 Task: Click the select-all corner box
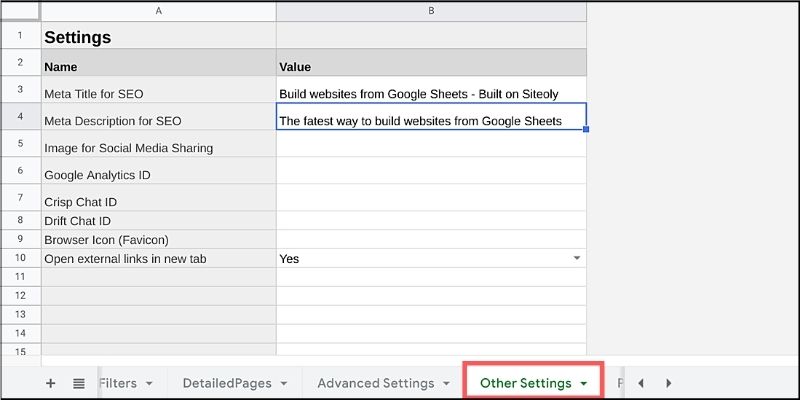[20, 10]
